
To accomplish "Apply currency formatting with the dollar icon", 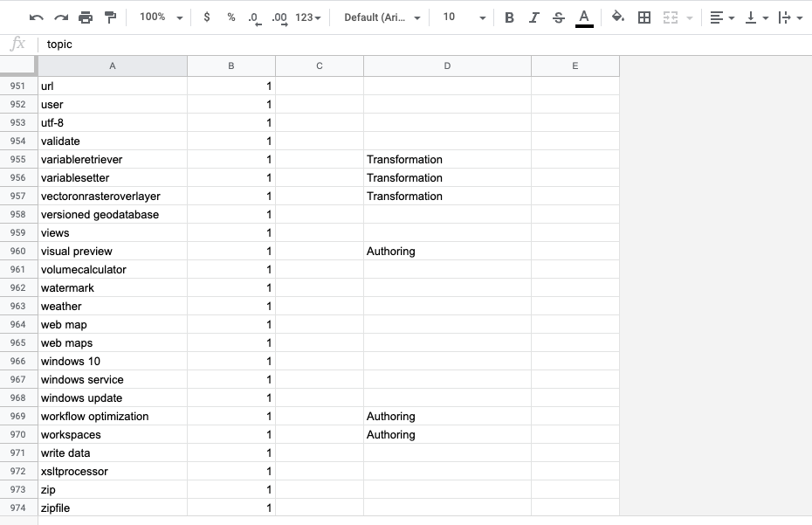I will 204,16.
